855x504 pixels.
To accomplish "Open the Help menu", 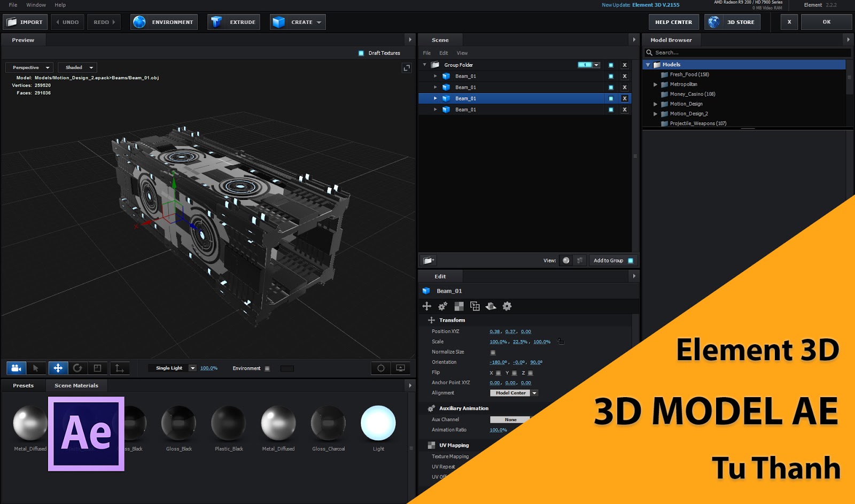I will [60, 5].
